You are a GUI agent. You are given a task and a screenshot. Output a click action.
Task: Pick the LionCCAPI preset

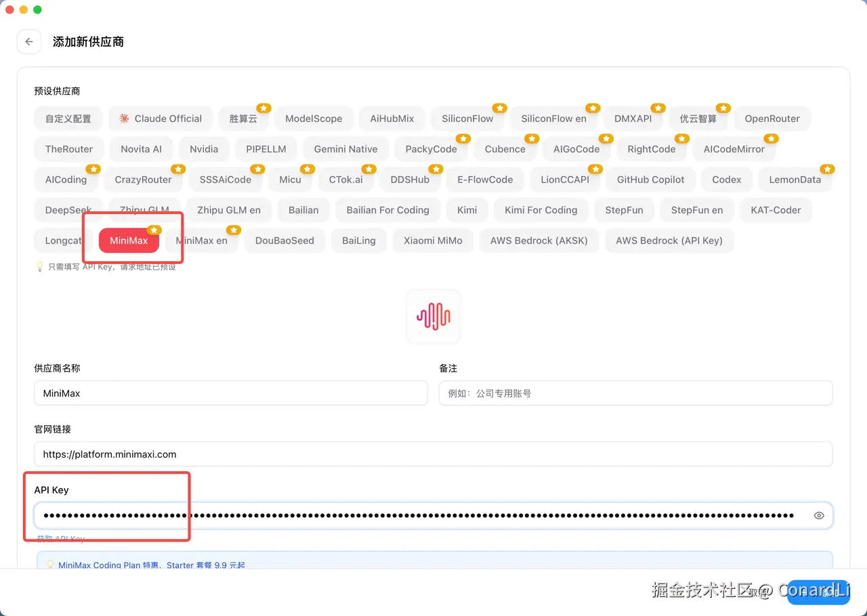(x=565, y=179)
